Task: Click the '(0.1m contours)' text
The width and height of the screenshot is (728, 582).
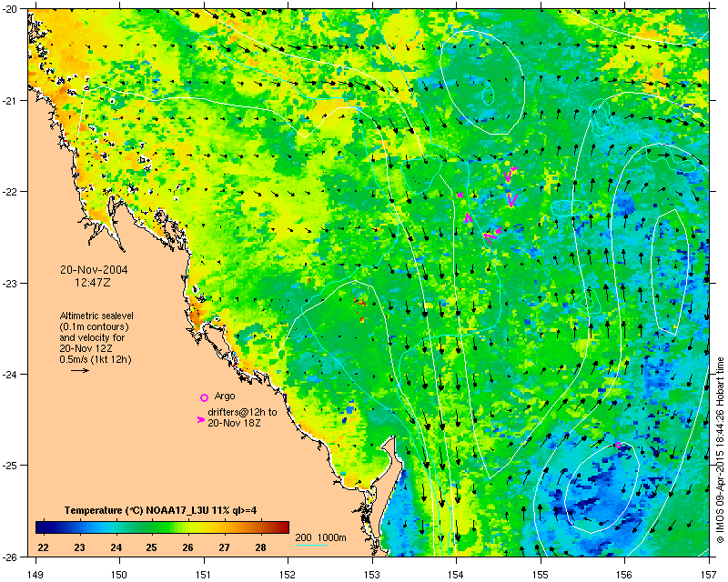Action: (x=95, y=326)
